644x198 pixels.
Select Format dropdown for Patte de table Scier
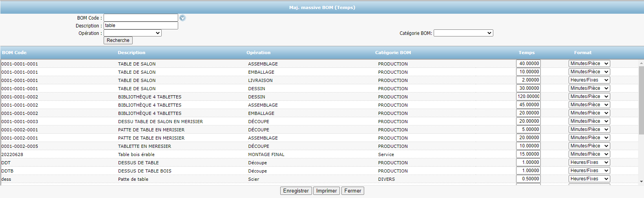pyautogui.click(x=589, y=179)
